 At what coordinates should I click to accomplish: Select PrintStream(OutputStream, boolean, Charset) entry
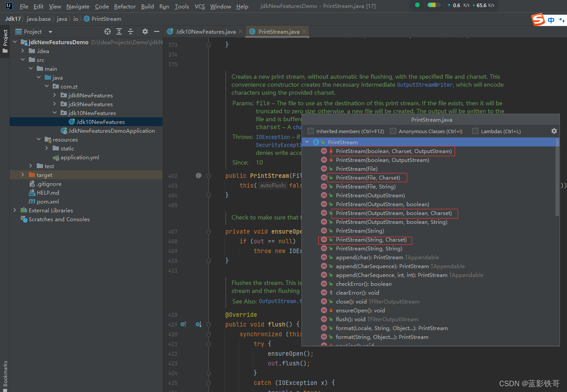[x=394, y=213]
